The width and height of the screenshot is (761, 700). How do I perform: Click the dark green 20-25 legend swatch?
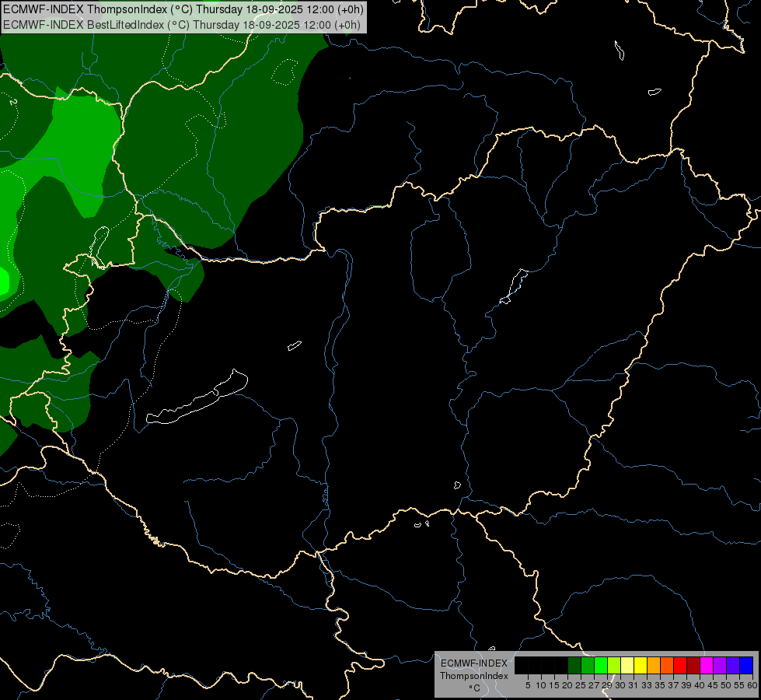tap(574, 665)
